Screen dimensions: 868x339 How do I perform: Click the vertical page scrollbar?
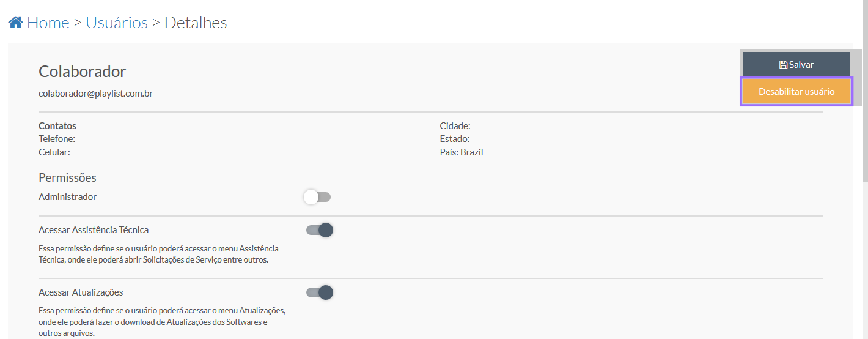(x=865, y=92)
